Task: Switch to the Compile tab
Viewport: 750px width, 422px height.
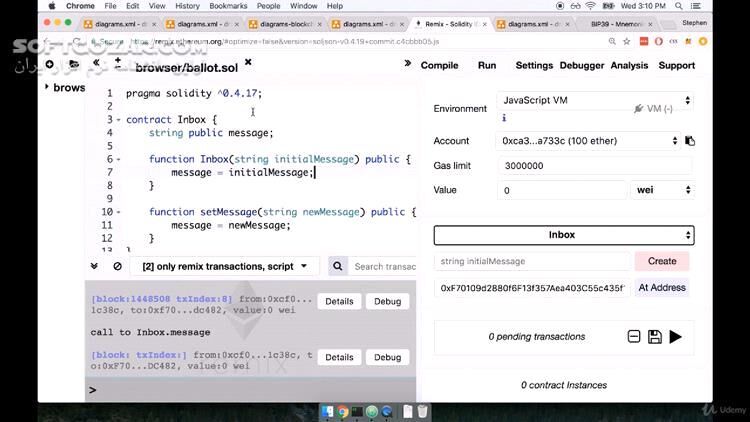Action: (x=439, y=65)
